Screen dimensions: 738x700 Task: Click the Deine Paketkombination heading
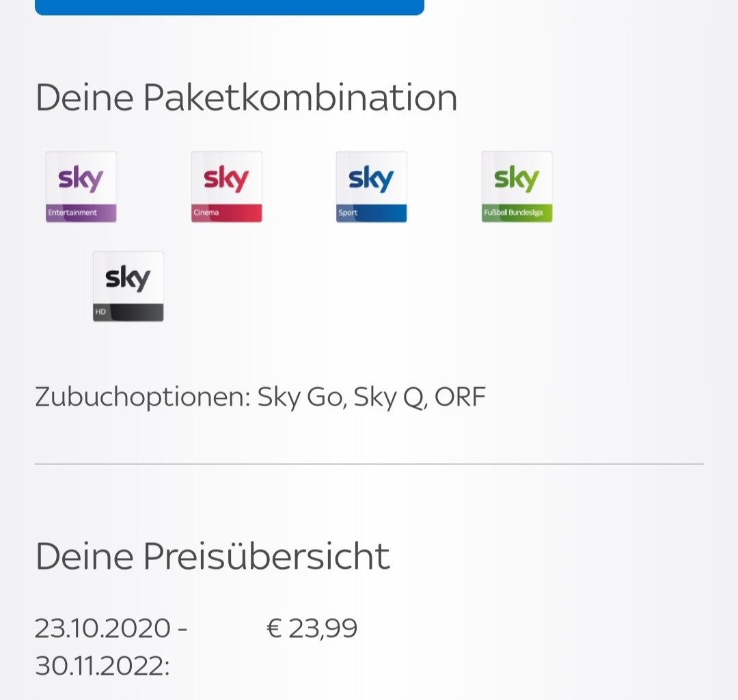click(246, 98)
